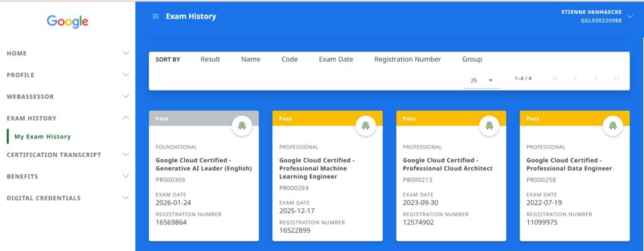This screenshot has height=251, width=644.
Task: Click the exam code PR000213
Action: point(418,180)
